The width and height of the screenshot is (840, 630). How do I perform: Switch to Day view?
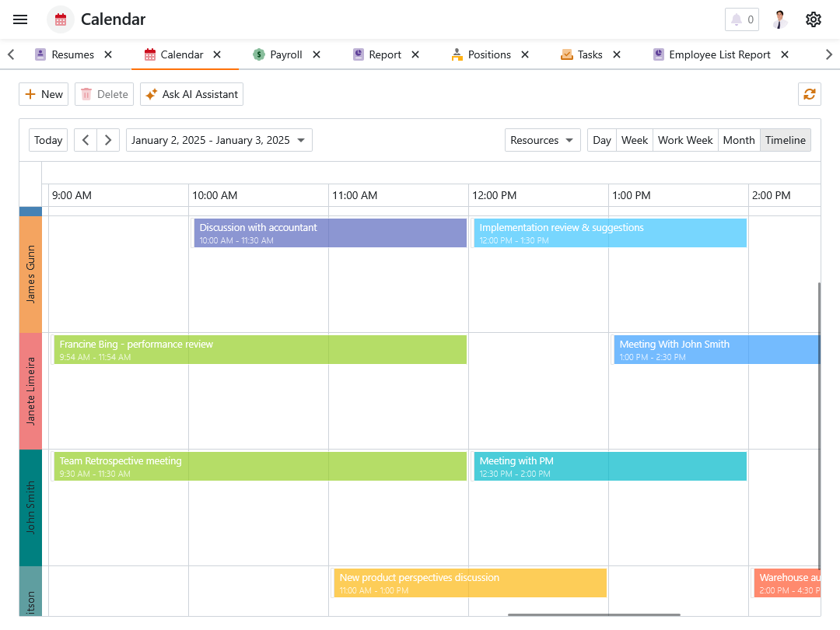601,140
